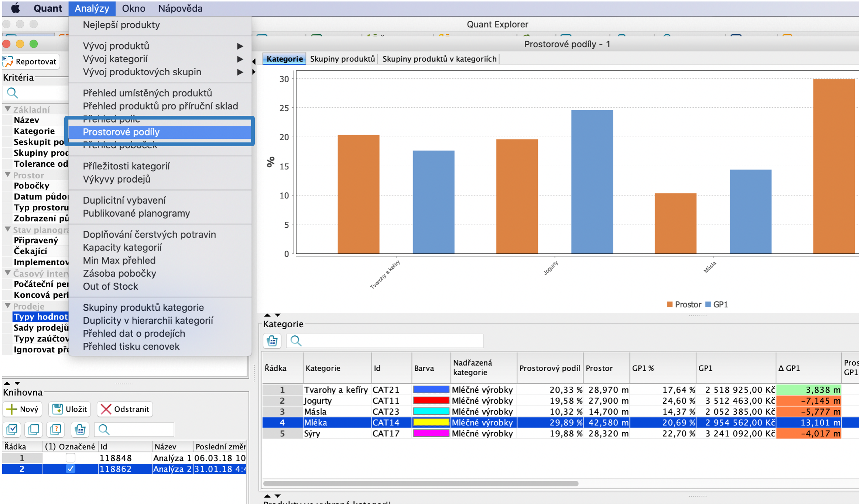Click the magnifier in Kritéria search
859x504 pixels.
click(13, 93)
